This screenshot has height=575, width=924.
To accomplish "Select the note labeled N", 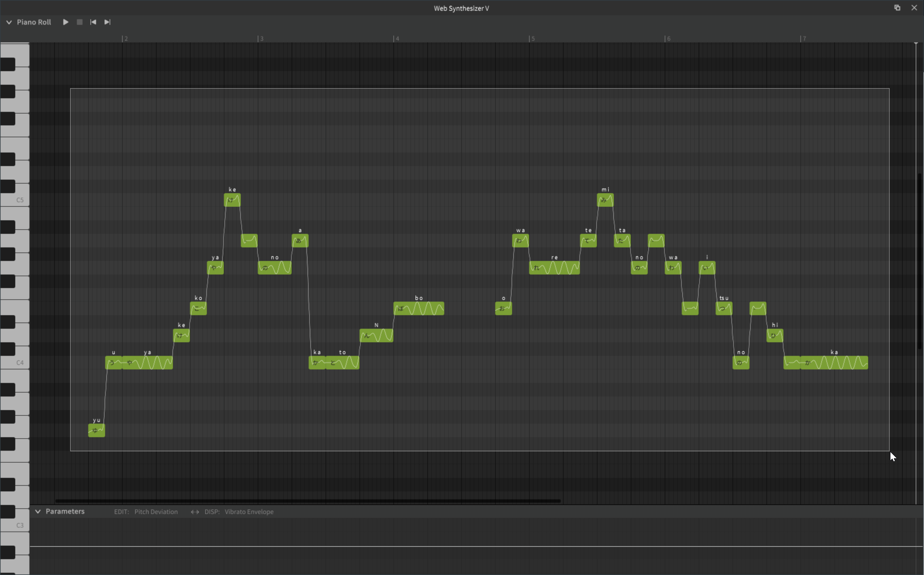I will pyautogui.click(x=376, y=336).
